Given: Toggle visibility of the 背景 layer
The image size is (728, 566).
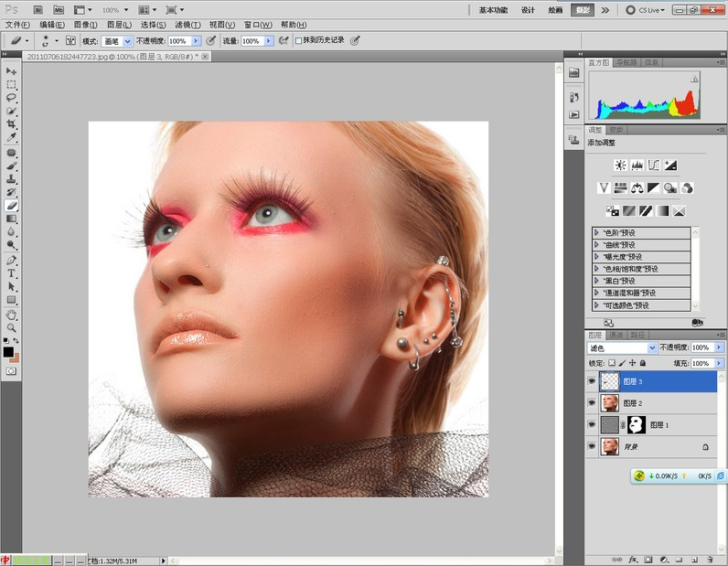Looking at the screenshot, I should point(592,447).
